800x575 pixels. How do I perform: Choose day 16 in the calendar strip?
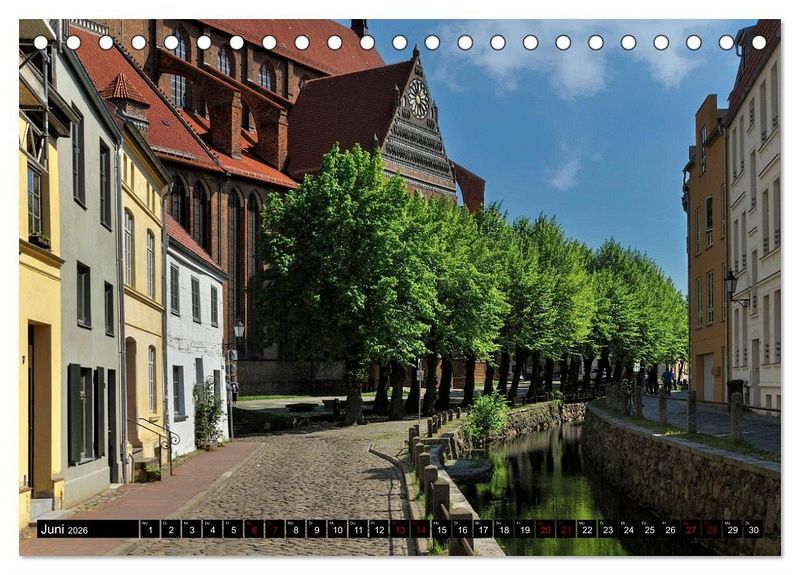tap(462, 529)
